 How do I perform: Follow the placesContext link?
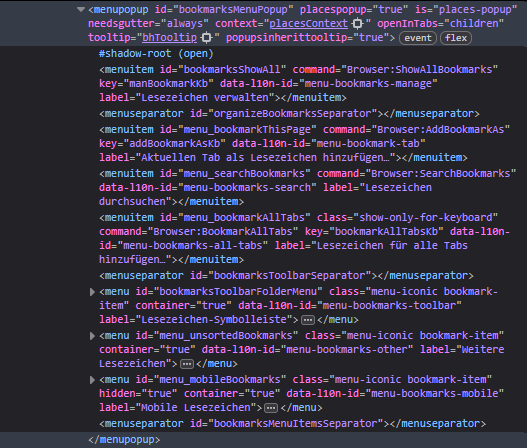click(x=309, y=24)
